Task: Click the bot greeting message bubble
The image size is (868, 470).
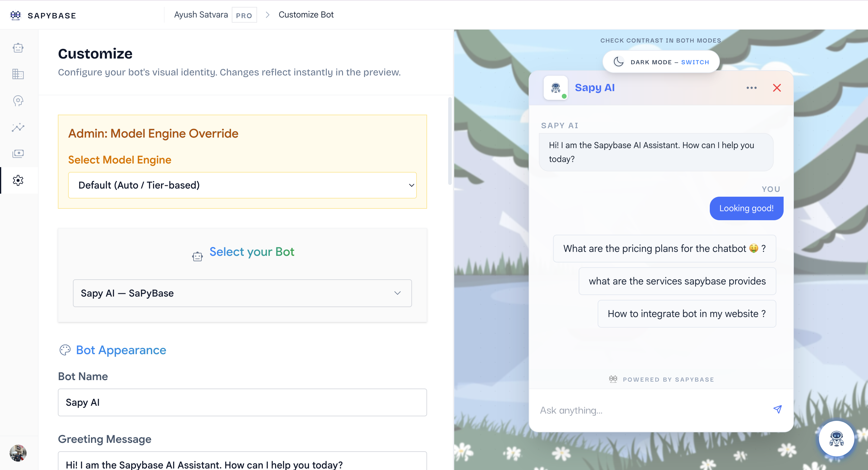Action: [x=656, y=152]
